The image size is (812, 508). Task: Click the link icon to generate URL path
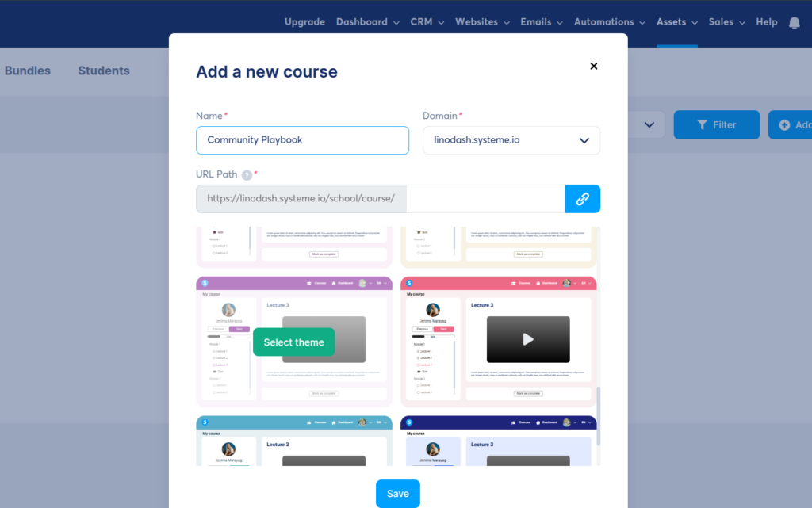[583, 198]
